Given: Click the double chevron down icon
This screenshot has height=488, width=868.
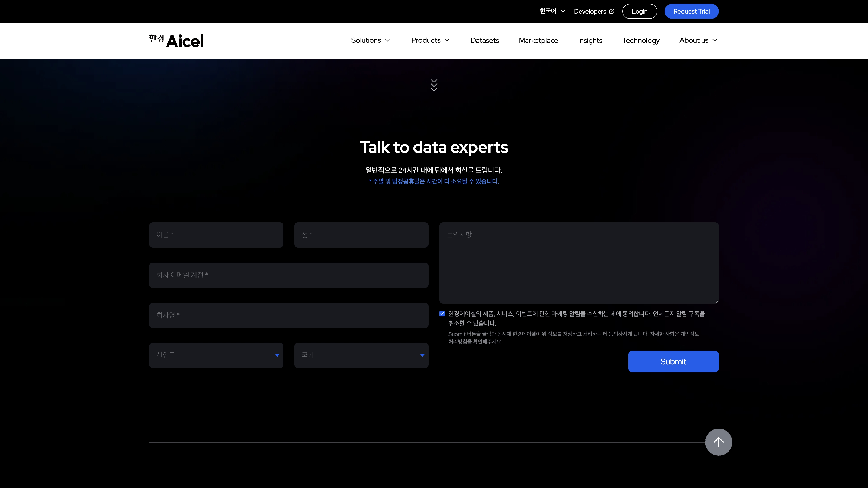Looking at the screenshot, I should 434,85.
